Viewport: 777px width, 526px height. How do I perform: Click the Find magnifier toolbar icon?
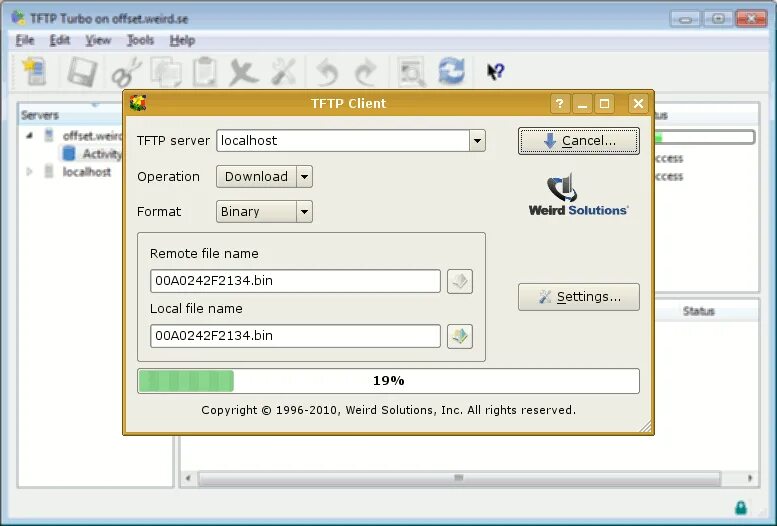[411, 72]
